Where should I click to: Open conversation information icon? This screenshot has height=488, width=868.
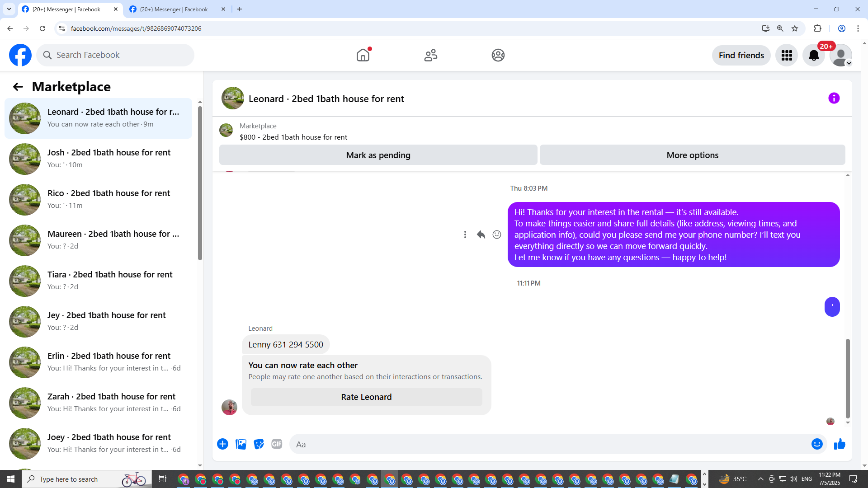[834, 98]
